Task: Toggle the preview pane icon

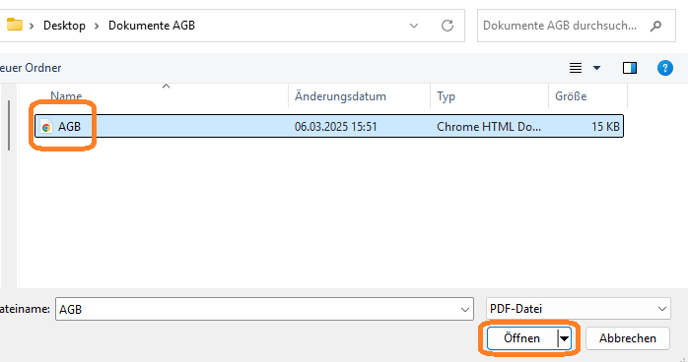Action: [630, 68]
